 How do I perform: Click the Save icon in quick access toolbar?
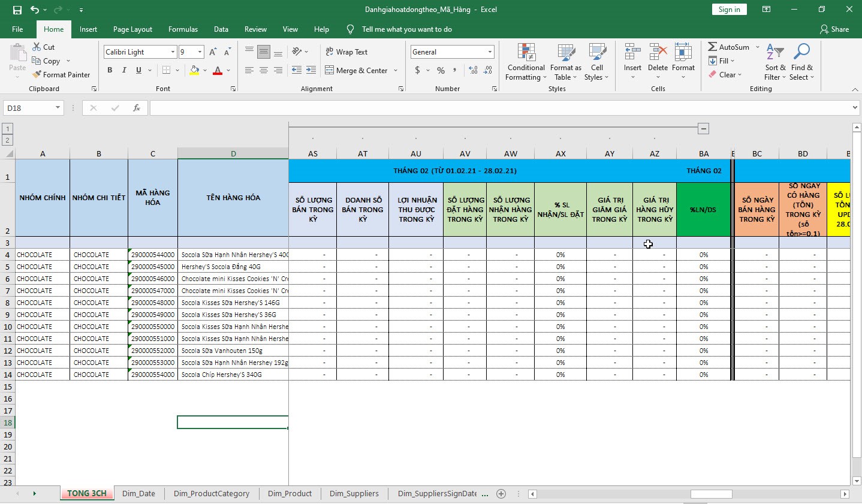point(17,10)
